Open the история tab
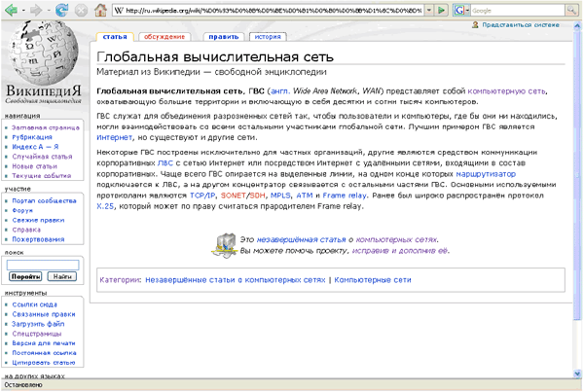This screenshot has width=584, height=392. point(268,37)
